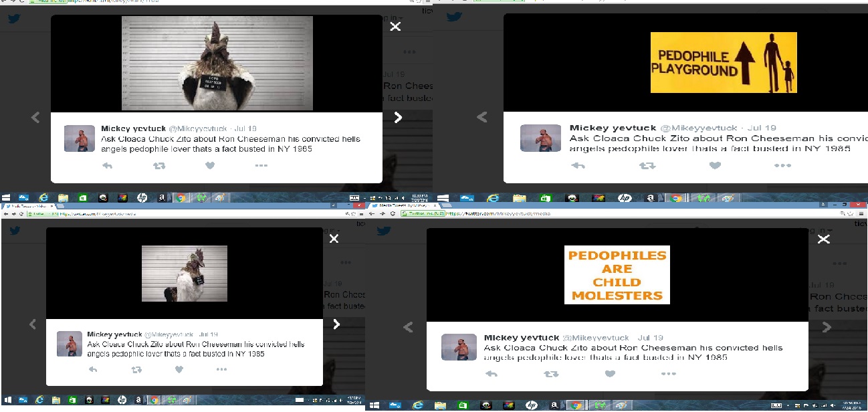This screenshot has width=868, height=412.
Task: Retweet the small rooster mugshot tweet
Action: [x=136, y=369]
